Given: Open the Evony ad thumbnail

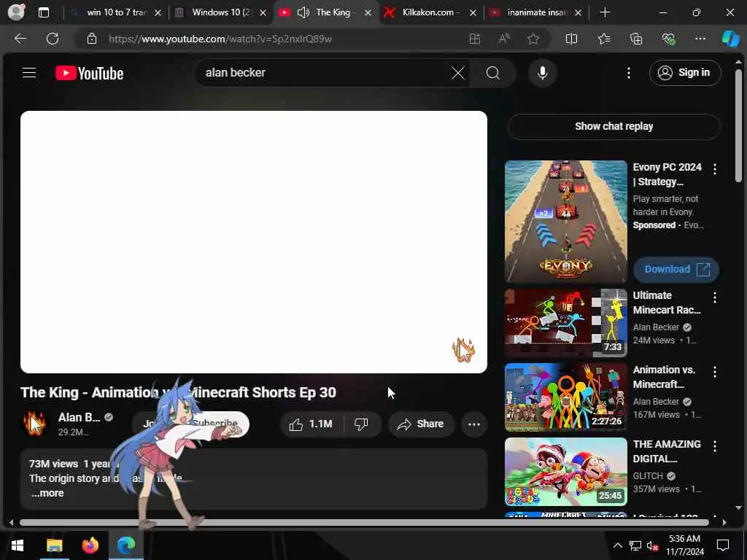Looking at the screenshot, I should coord(566,222).
